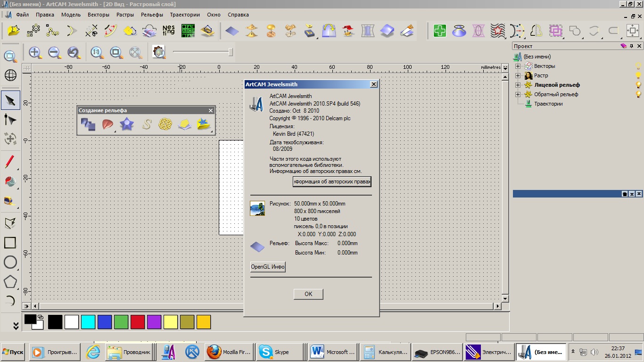Select the shape editor dome icon in relief panel
Screen dimensions: 644x362
108,124
